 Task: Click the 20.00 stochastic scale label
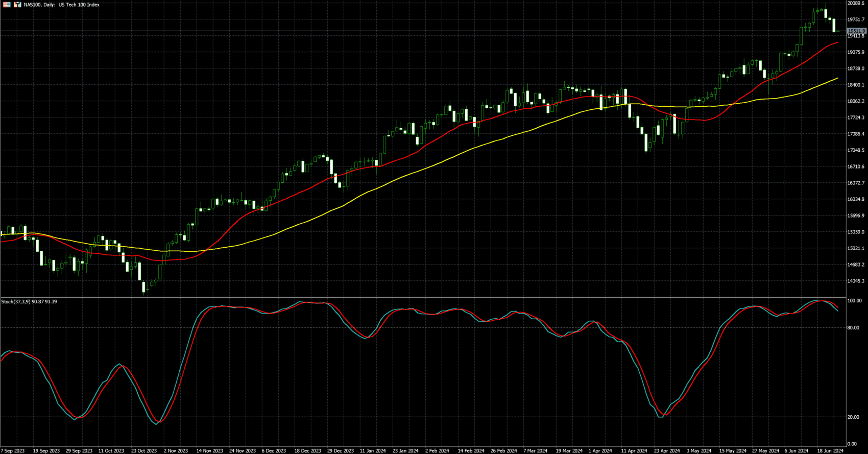853,417
